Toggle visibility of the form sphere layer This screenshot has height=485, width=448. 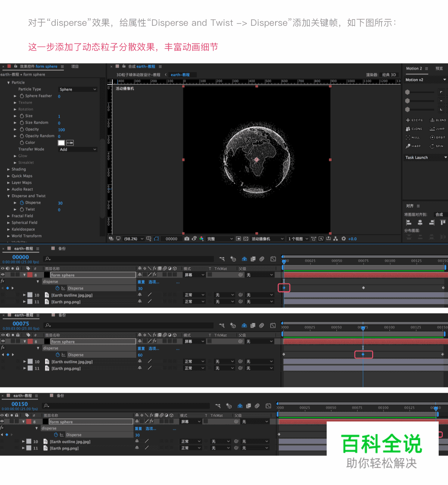point(2,275)
